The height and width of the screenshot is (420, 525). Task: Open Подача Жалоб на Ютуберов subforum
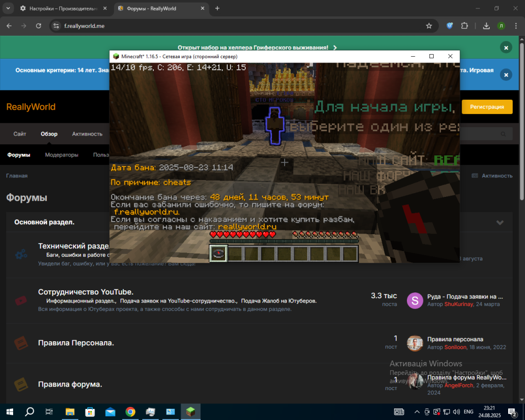[x=279, y=301]
